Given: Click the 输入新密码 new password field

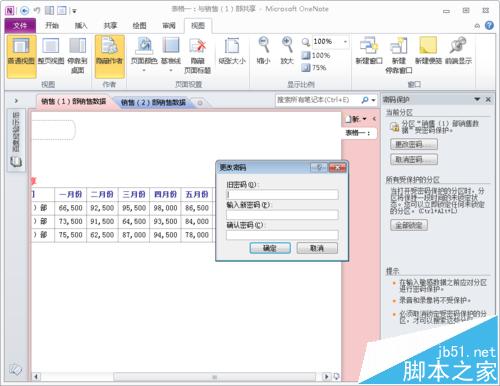Looking at the screenshot, I should point(282,215).
